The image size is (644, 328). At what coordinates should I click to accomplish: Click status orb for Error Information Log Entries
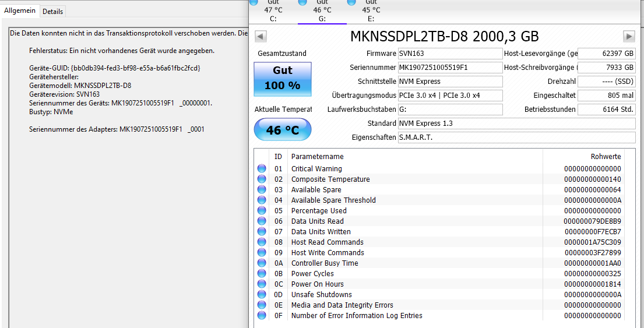click(262, 315)
